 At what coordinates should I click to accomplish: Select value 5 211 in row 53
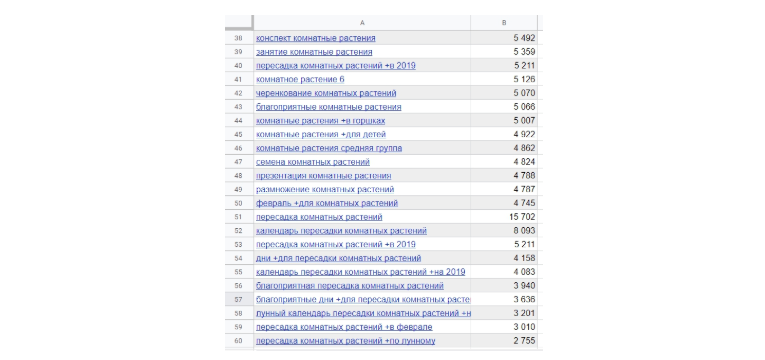tap(504, 244)
